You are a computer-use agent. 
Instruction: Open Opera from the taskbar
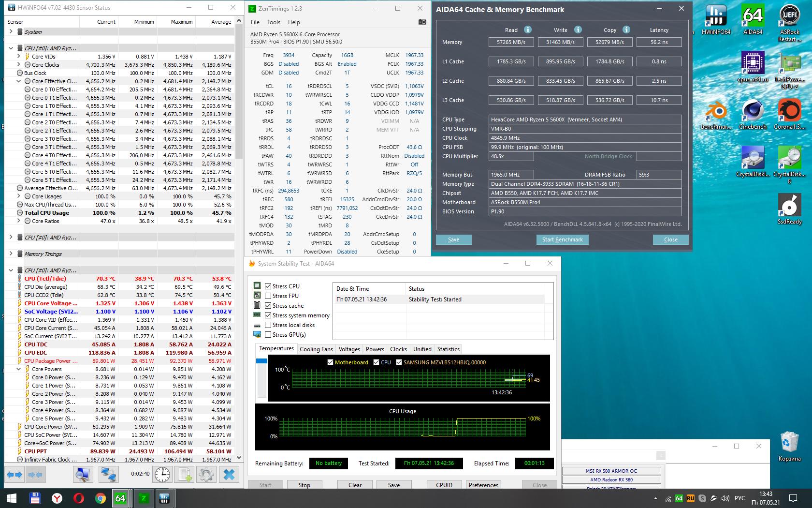click(x=78, y=498)
